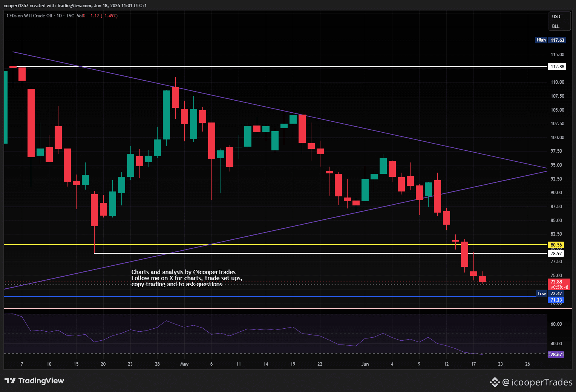This screenshot has width=576, height=392.
Task: Select the 78.97 white level label
Action: coord(556,254)
